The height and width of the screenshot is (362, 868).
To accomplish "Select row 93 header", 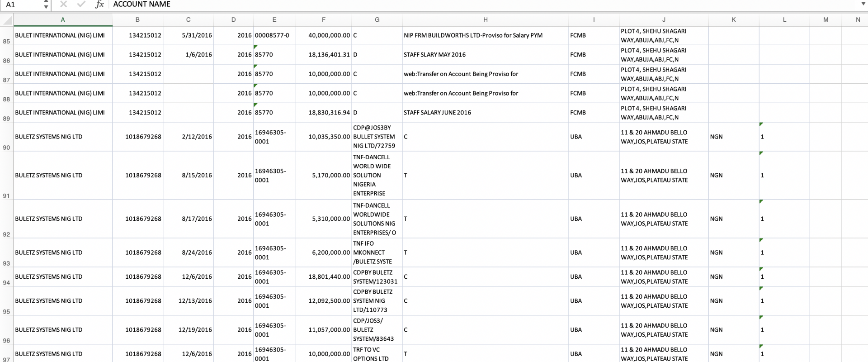I will click(x=7, y=252).
